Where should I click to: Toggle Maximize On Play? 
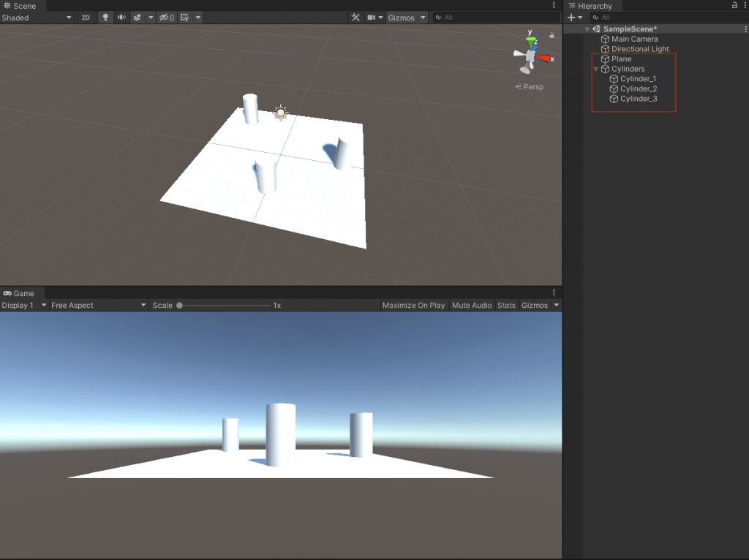414,305
